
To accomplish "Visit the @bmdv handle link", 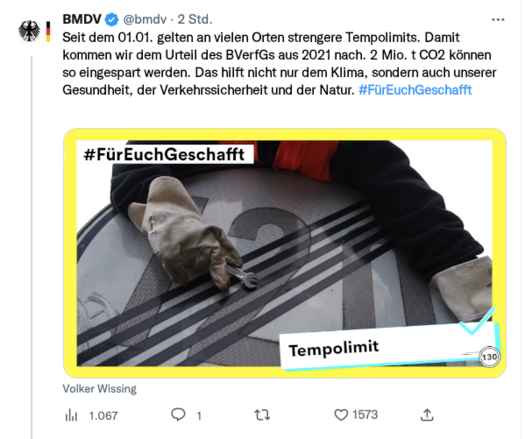I will (x=145, y=19).
